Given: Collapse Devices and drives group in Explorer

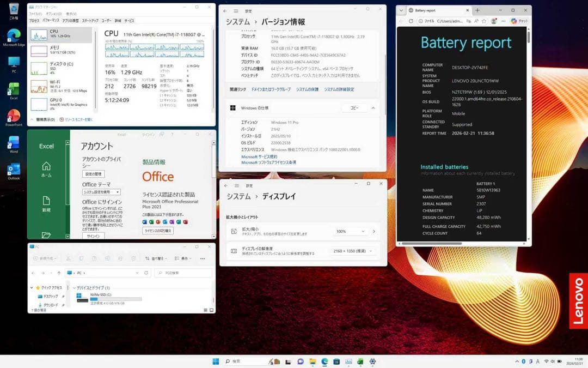Looking at the screenshot, I should point(74,288).
